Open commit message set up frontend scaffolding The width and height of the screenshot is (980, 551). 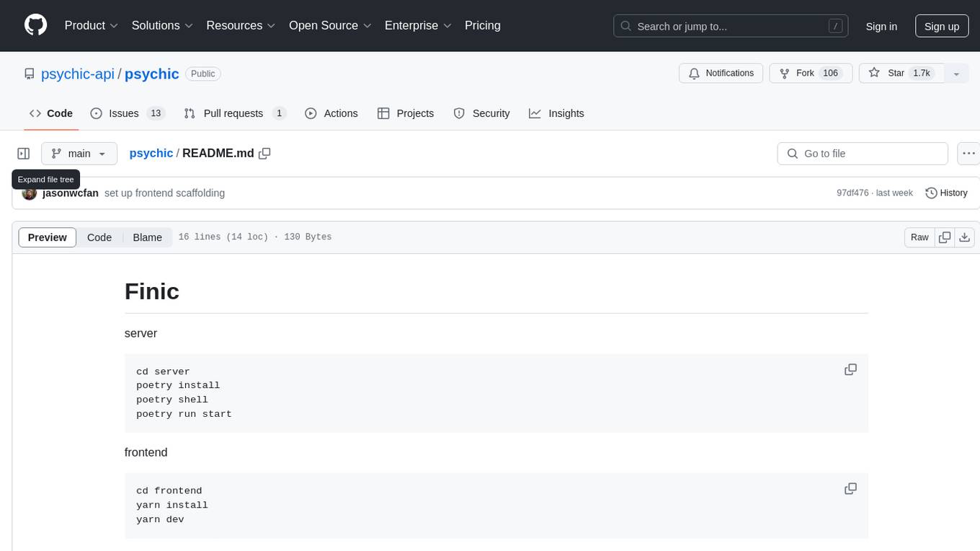coord(164,193)
